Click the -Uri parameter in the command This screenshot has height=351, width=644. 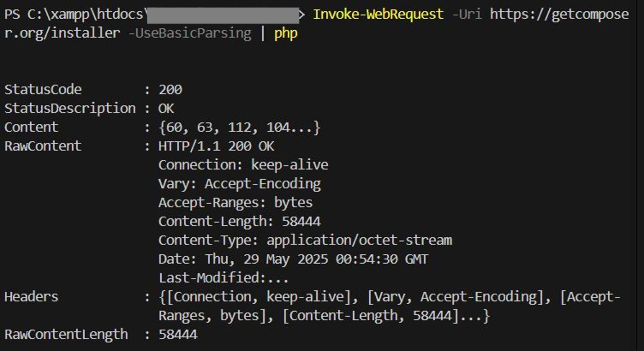click(467, 14)
